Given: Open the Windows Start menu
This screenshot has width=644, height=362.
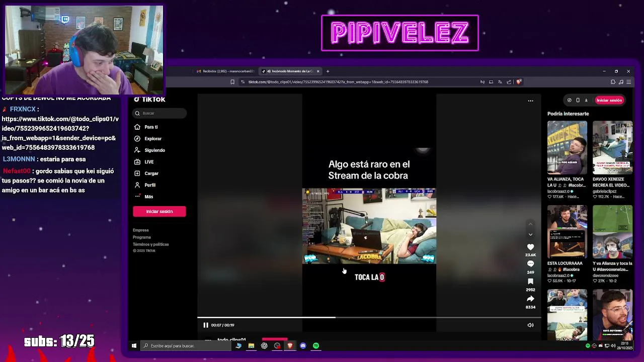Looking at the screenshot, I should (134, 346).
